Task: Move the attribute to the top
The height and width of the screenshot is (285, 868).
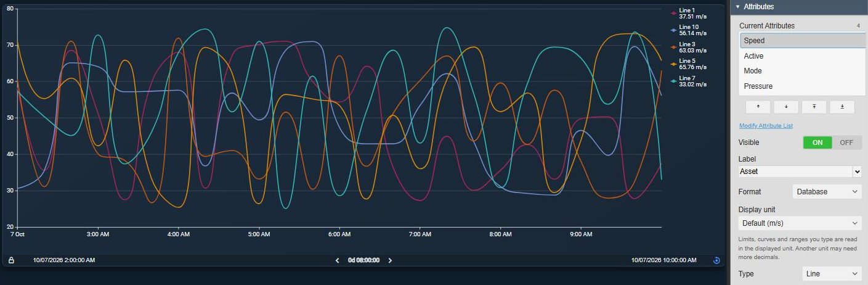Action: point(814,107)
